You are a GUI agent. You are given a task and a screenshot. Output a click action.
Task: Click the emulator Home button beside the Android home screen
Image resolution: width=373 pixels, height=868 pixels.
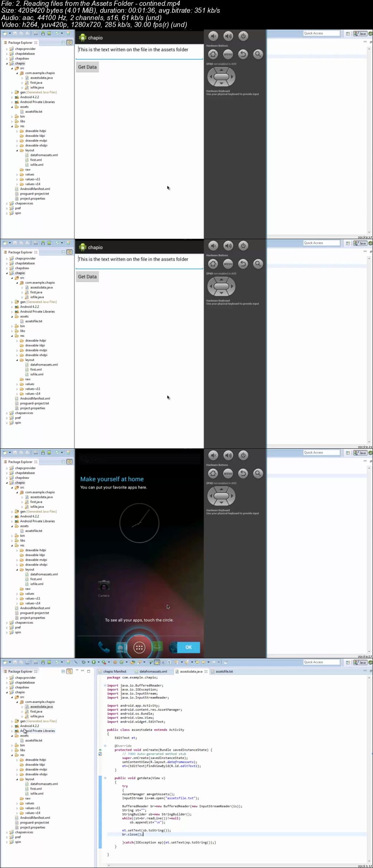pos(213,474)
